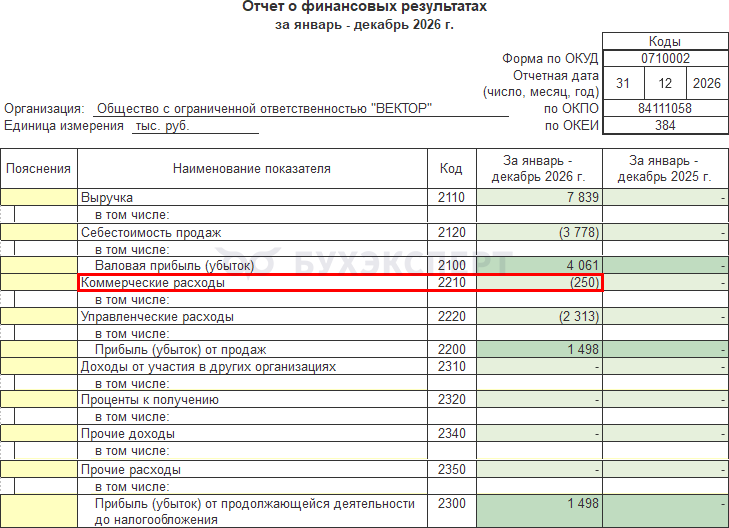Select code 2120 cell
Viewport: 729px width, 528px height.
point(452,232)
